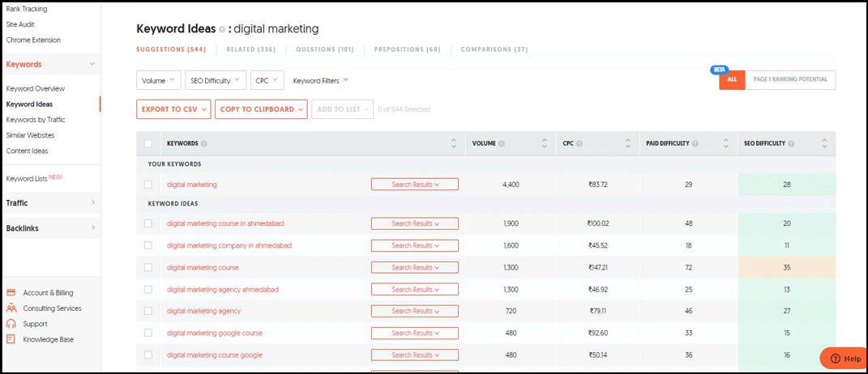868x374 pixels.
Task: Click info icon next to SEO Difficulty header
Action: coord(791,144)
